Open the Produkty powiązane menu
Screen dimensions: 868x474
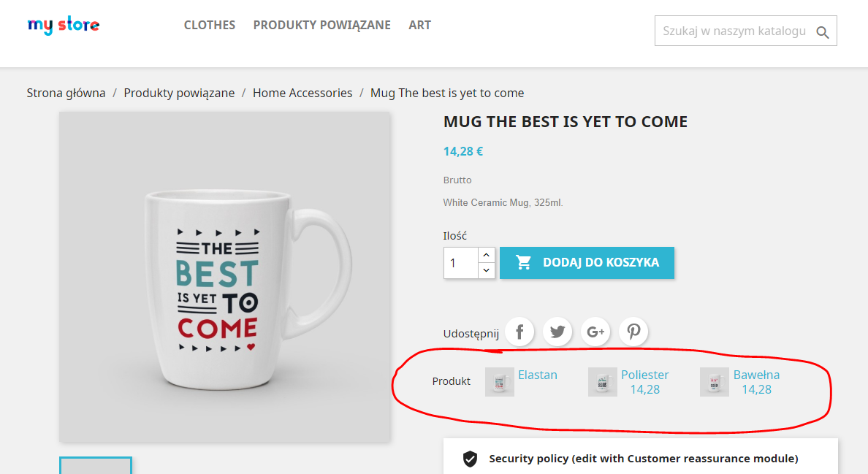[322, 25]
